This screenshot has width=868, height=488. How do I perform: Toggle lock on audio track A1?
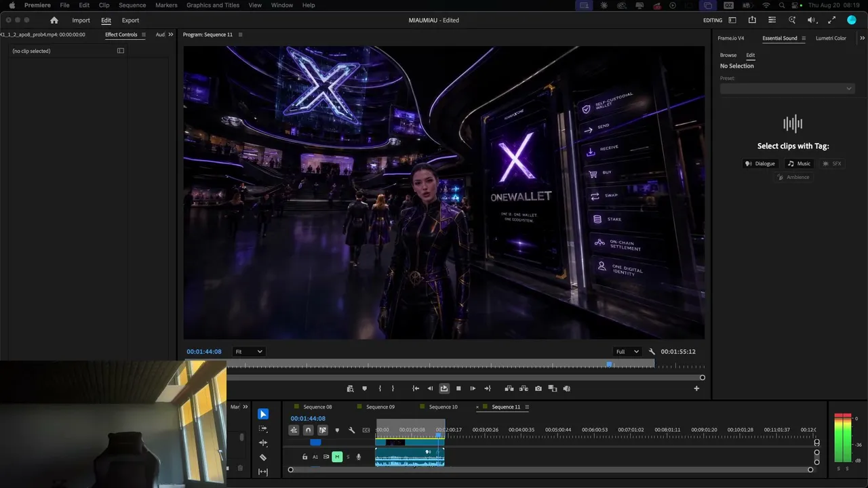pyautogui.click(x=304, y=457)
